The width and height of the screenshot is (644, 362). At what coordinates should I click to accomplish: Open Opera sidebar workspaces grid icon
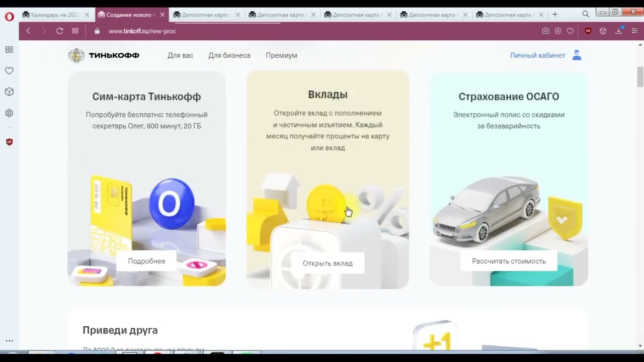tap(9, 50)
